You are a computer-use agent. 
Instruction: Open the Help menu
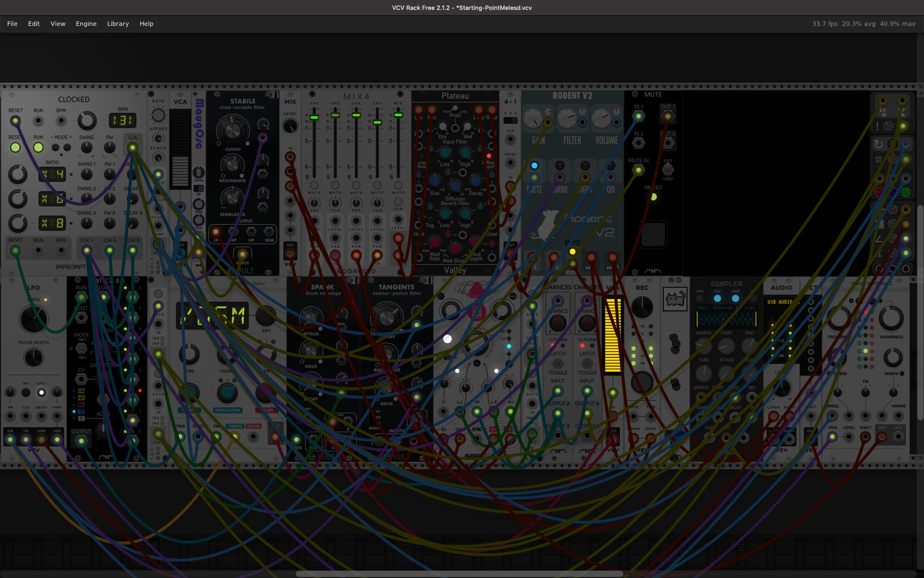pyautogui.click(x=146, y=24)
